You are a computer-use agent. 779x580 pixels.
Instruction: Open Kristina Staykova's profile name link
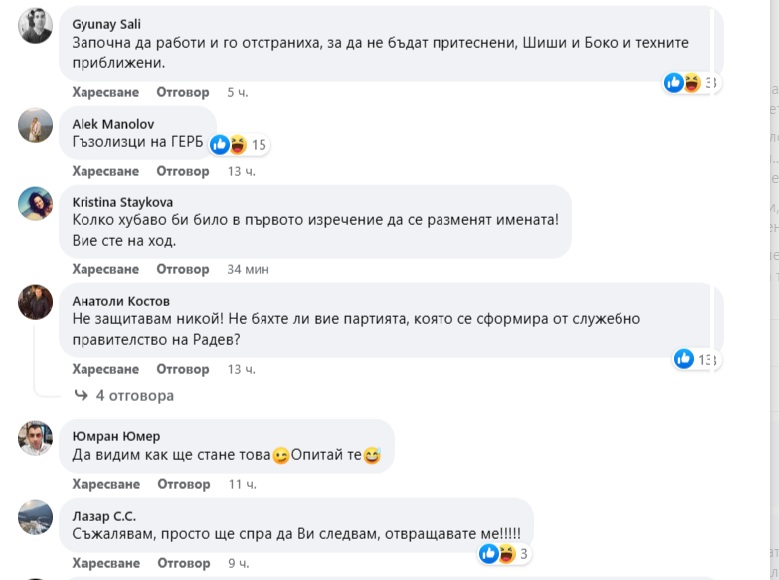pos(123,202)
